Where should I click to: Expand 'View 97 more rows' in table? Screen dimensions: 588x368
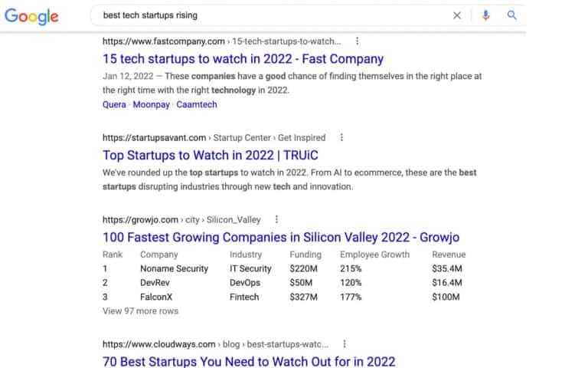coord(140,311)
